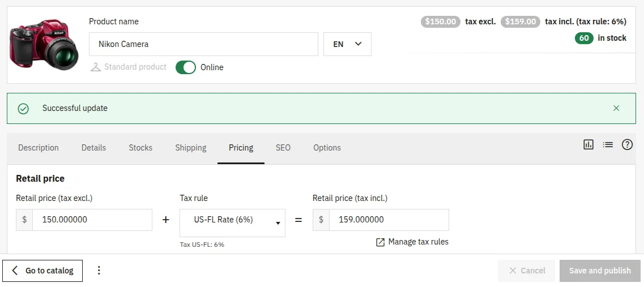Click Save and publish button
644x287 pixels.
pos(600,271)
